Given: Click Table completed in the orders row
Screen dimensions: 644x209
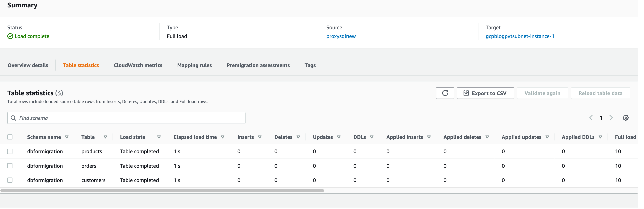Looking at the screenshot, I should (141, 167).
